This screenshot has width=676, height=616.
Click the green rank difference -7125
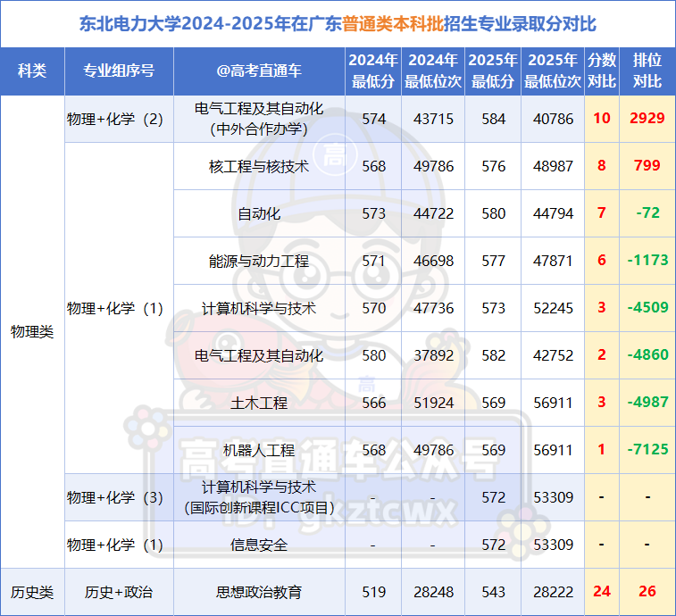[x=648, y=450]
